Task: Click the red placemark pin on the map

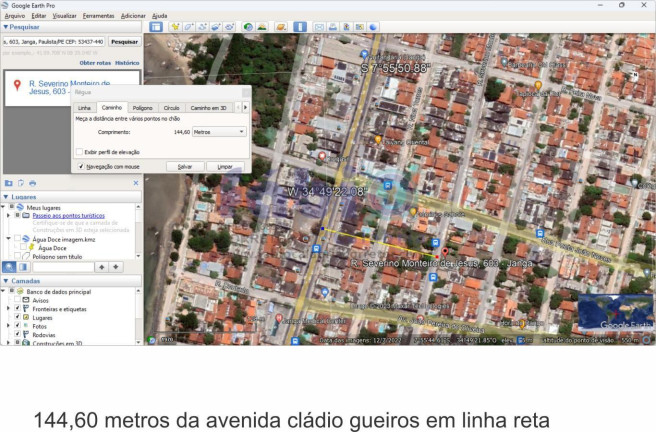Action: coord(445,252)
